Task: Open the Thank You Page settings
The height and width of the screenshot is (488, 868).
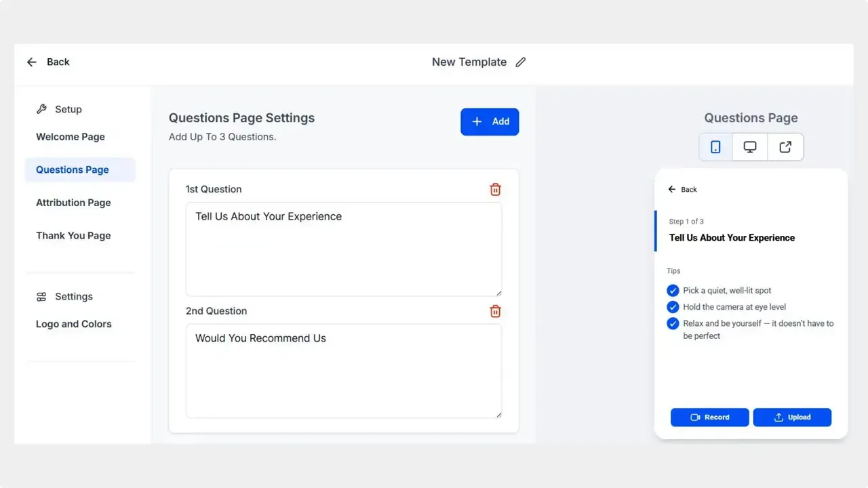Action: pos(73,235)
